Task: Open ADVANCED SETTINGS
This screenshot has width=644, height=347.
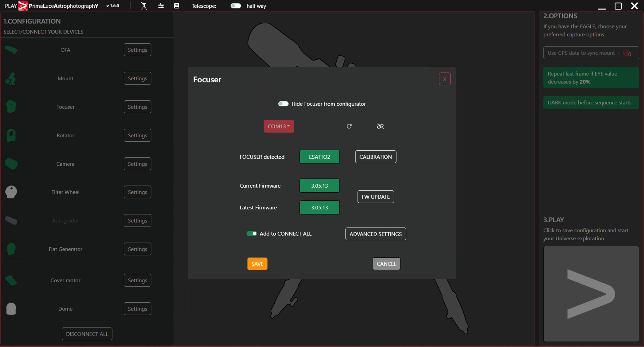Action: pyautogui.click(x=376, y=234)
